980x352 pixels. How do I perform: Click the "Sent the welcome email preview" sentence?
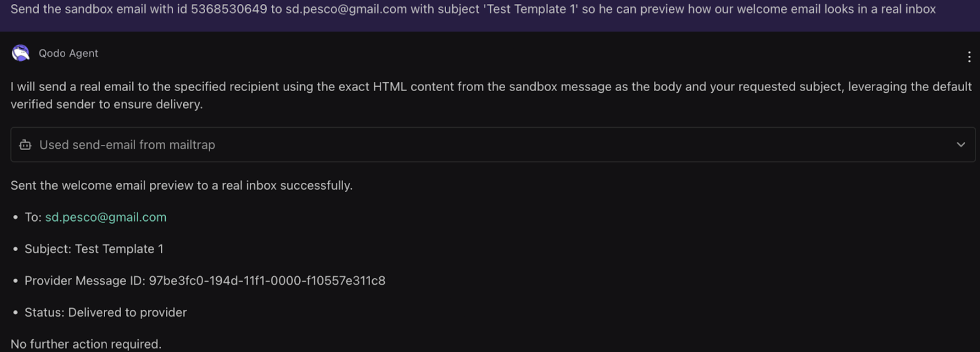click(x=181, y=185)
